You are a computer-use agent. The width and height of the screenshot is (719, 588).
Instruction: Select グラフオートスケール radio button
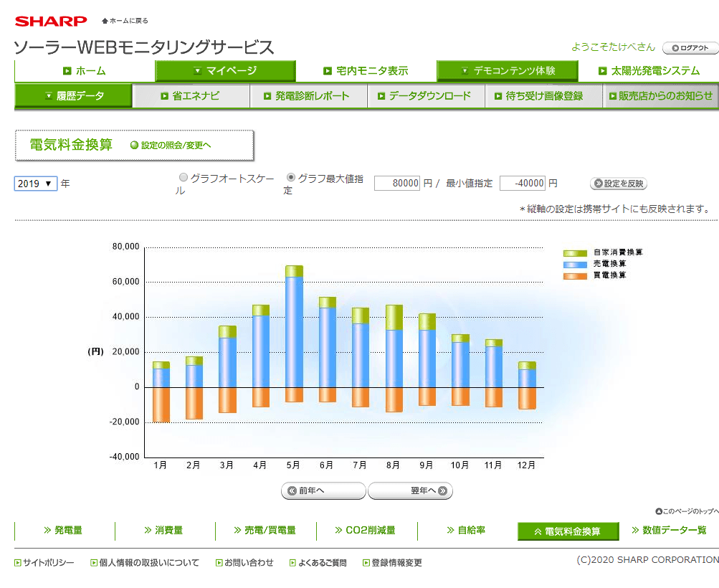pos(184,177)
